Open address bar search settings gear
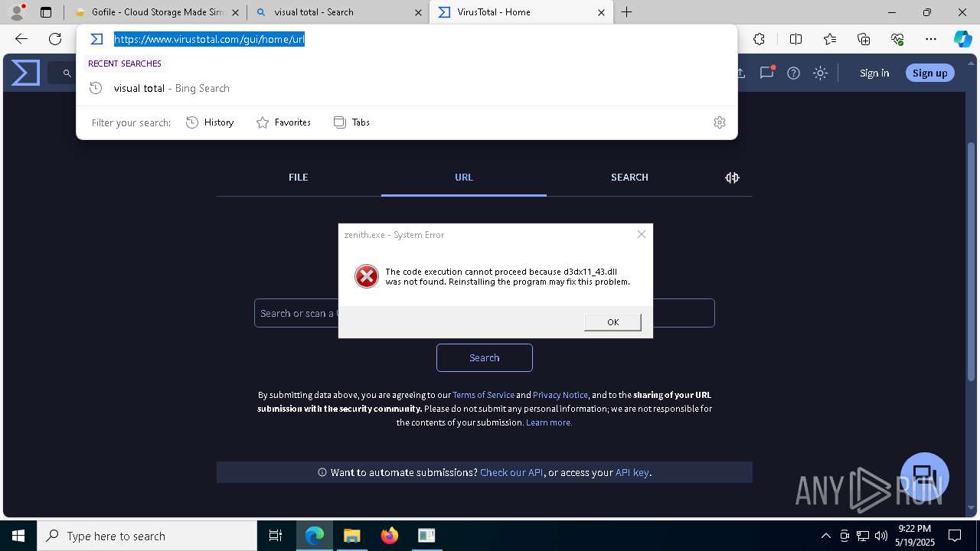Viewport: 980px width, 551px height. [720, 122]
